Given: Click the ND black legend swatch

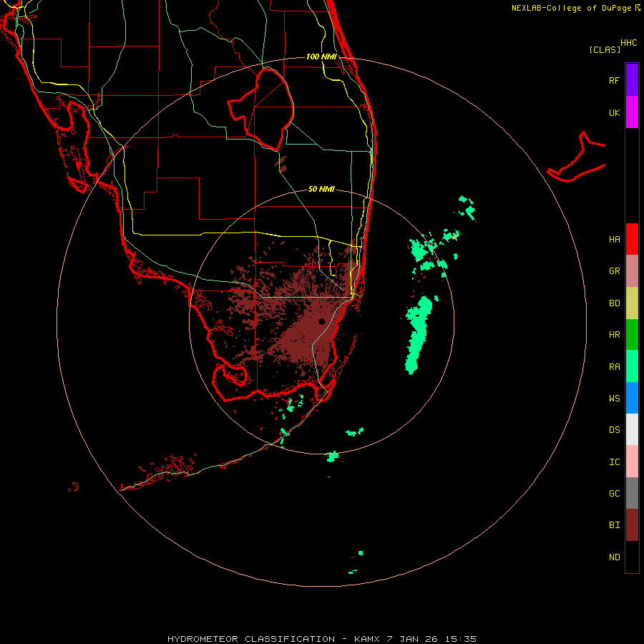Looking at the screenshot, I should 632,557.
